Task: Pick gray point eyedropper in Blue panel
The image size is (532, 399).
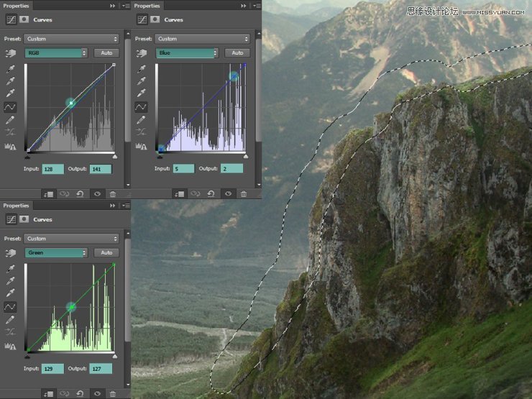Action: 142,81
